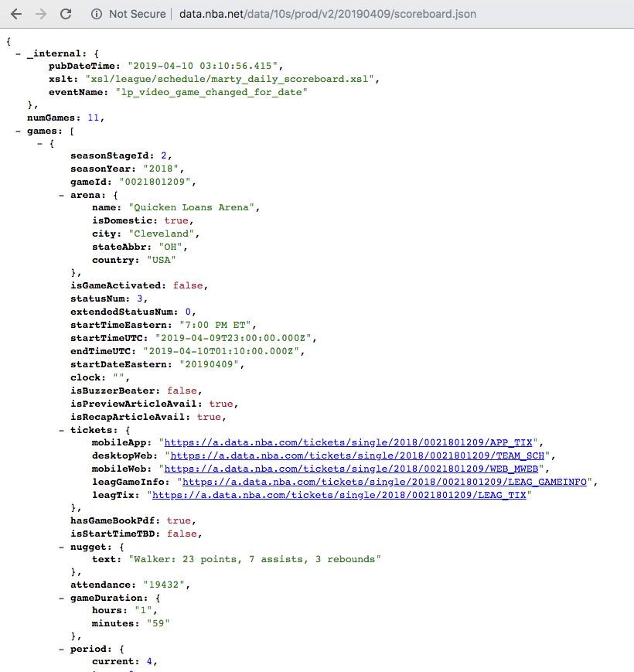The height and width of the screenshot is (672, 634).
Task: Click the browser back arrow
Action: coord(16,14)
